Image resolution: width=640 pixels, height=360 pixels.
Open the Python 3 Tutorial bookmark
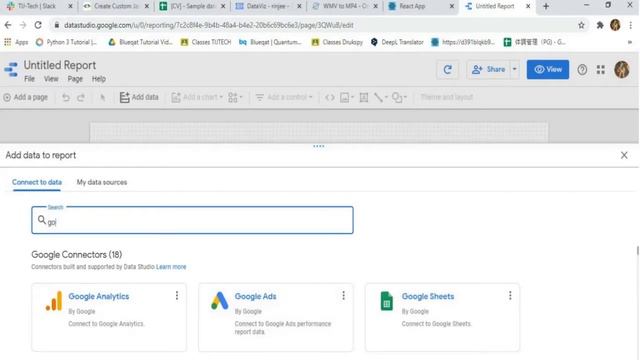point(67,42)
